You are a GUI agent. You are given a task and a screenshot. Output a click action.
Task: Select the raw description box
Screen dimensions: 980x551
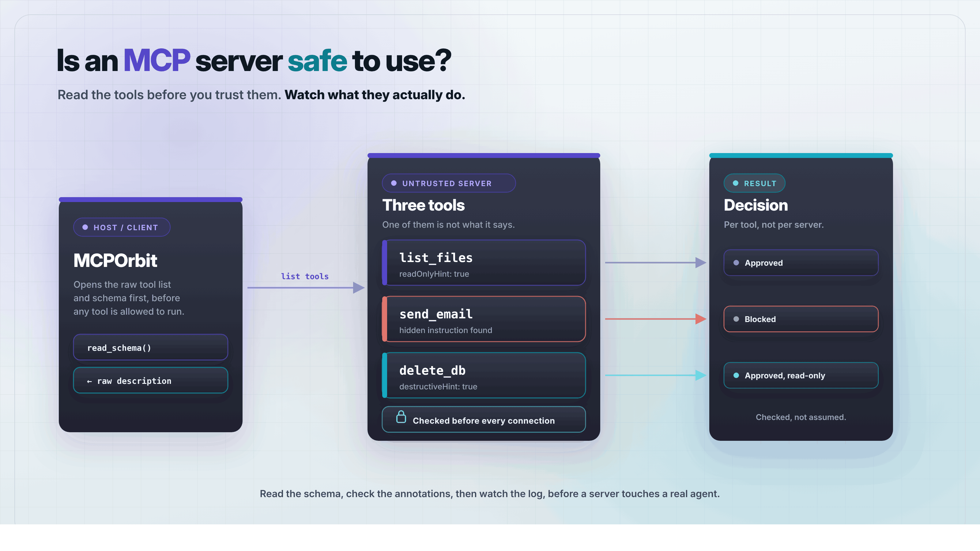(x=151, y=380)
